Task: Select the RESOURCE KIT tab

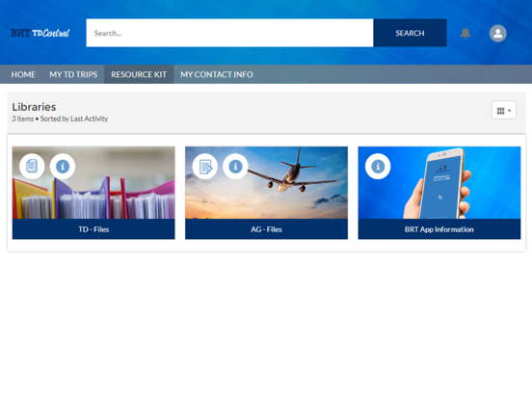Action: 139,74
